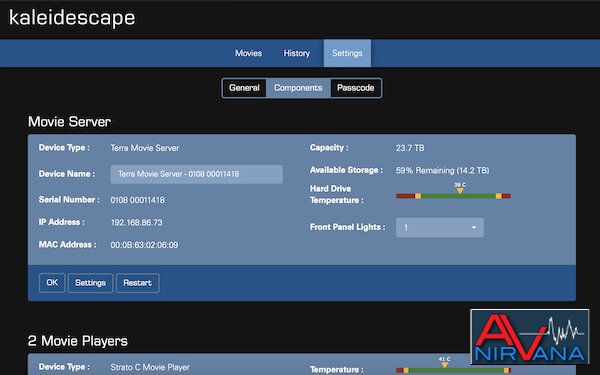The image size is (600, 375).
Task: Switch to the History tab
Action: [297, 53]
